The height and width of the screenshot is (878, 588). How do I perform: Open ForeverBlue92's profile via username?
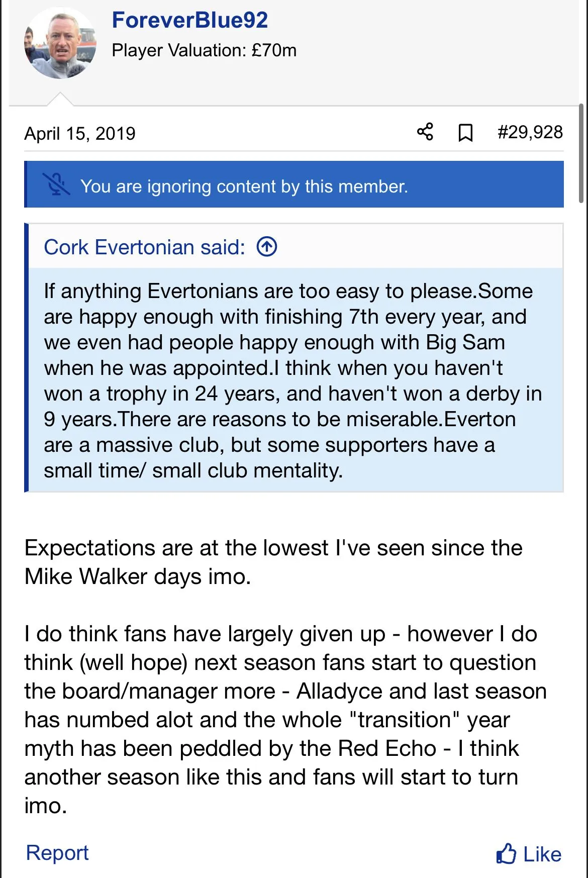[189, 21]
